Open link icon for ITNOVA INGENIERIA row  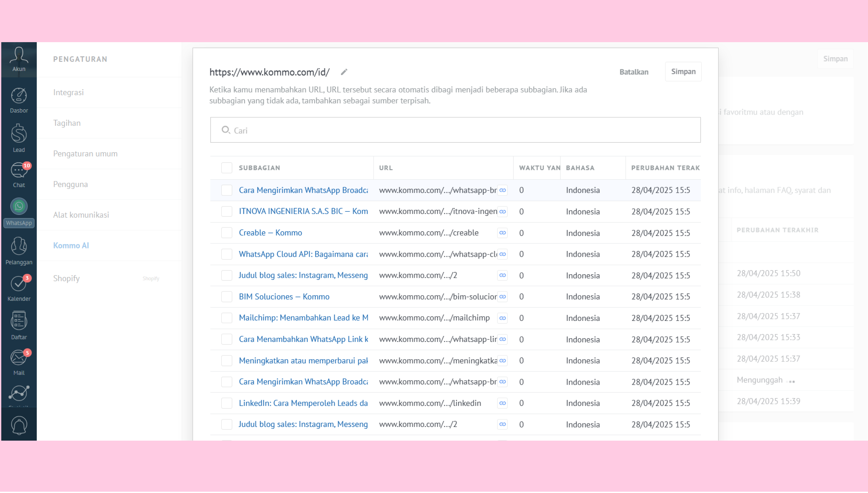click(503, 212)
